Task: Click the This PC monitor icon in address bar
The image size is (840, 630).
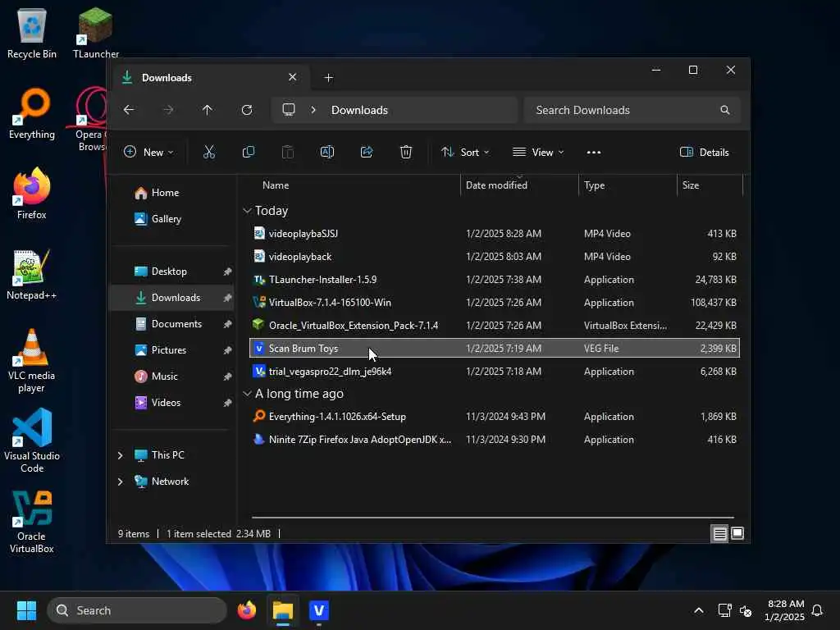Action: click(289, 109)
